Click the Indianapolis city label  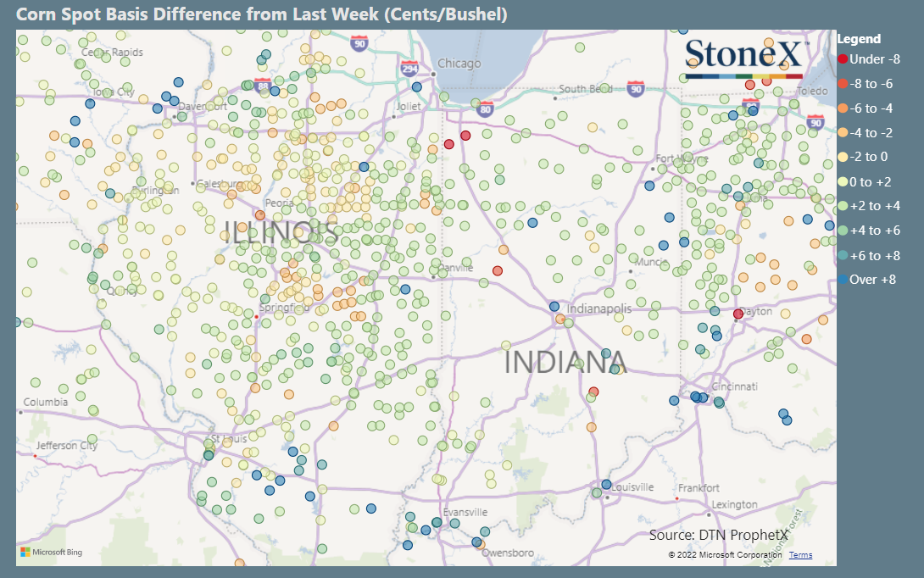point(598,308)
